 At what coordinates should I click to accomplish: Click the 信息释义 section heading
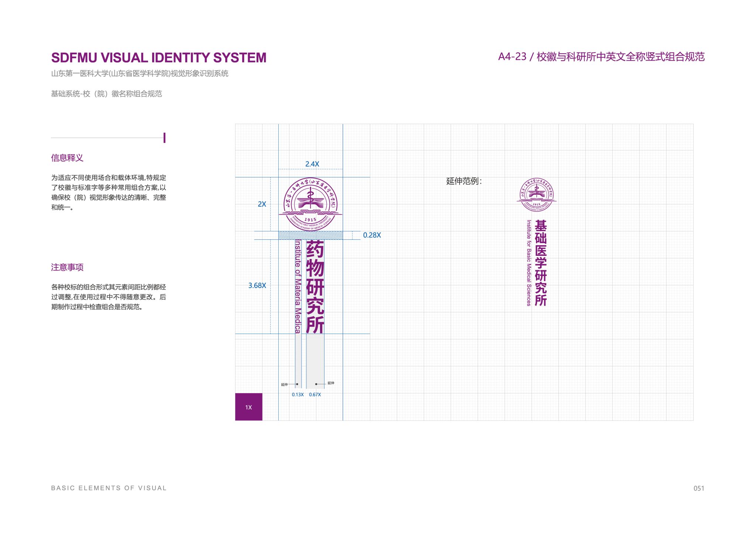coord(67,158)
